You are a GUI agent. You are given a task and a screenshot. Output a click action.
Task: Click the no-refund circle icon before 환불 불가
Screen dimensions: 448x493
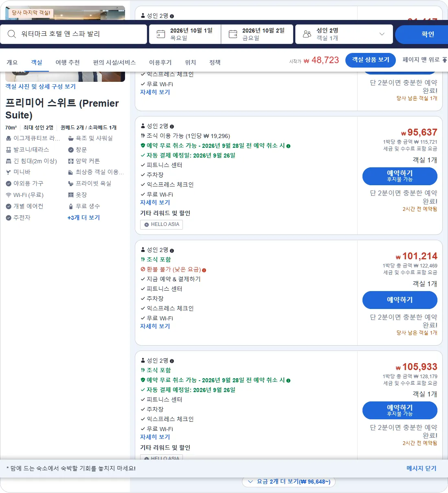tap(143, 270)
